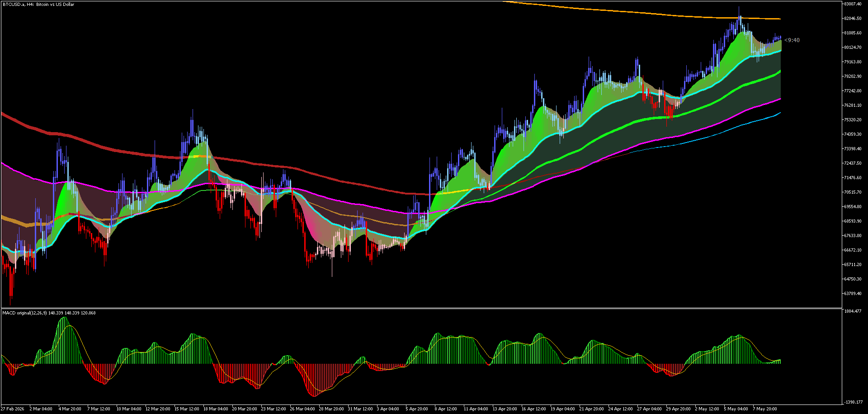Select the 10 Mar 04:00 time label

coord(129,409)
